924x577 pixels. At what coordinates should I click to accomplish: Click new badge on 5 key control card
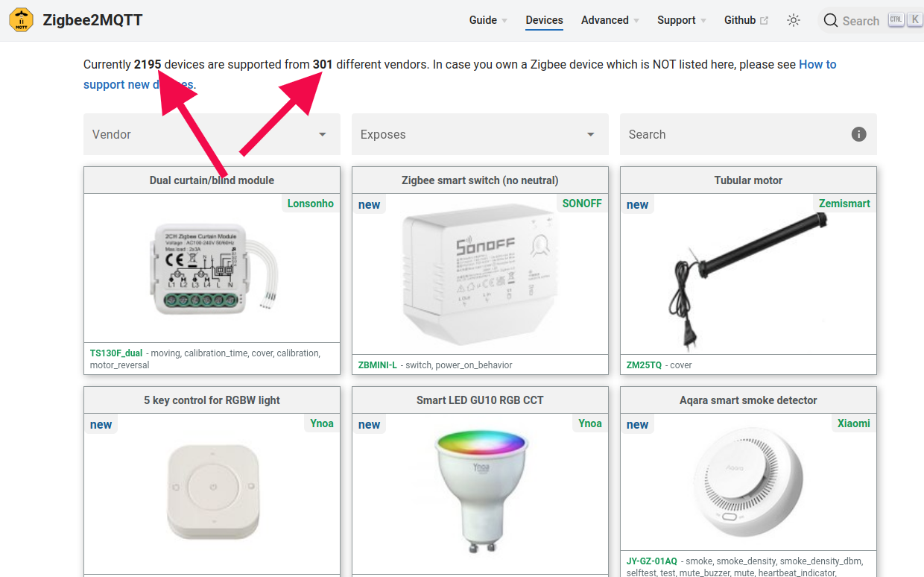coord(101,425)
